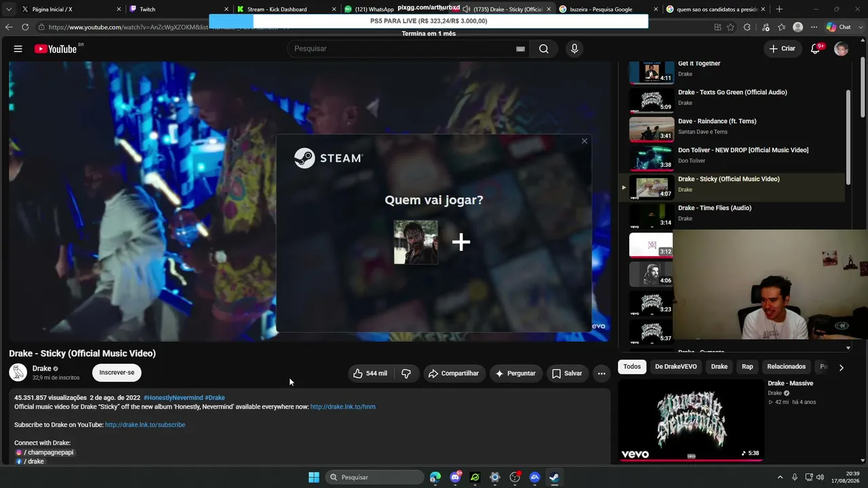
Task: Start voice search with the microphone icon
Action: (x=574, y=49)
